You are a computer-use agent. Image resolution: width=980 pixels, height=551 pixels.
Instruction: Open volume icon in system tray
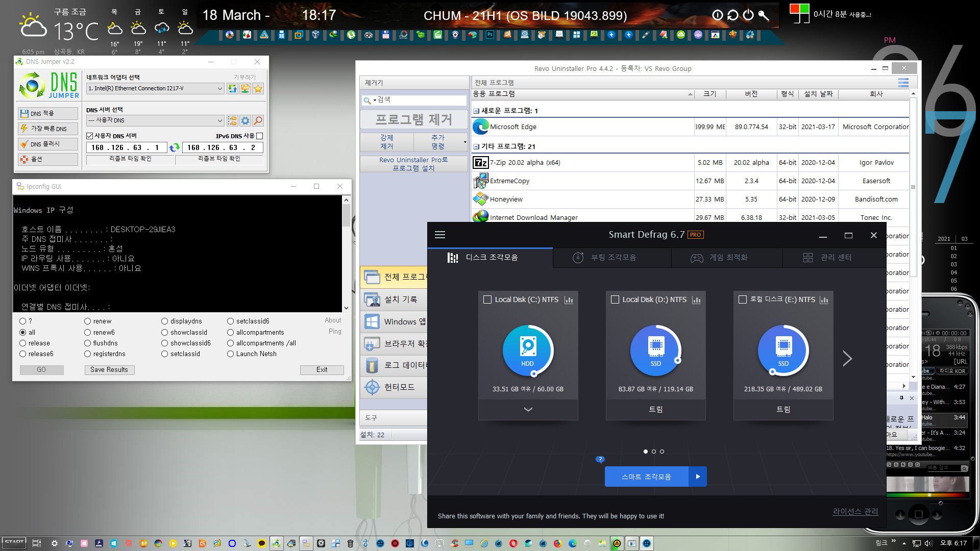pyautogui.click(x=928, y=543)
